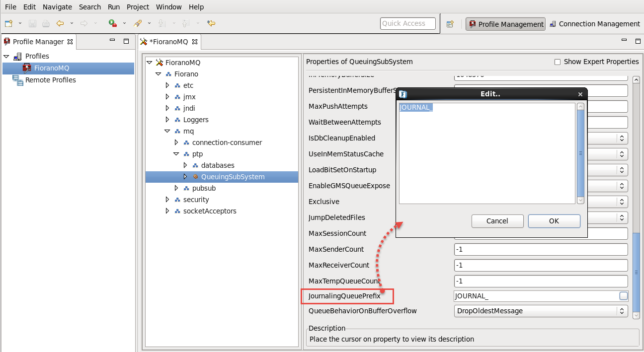644x352 pixels.
Task: Switch to Profile Management perspective
Action: pos(505,24)
